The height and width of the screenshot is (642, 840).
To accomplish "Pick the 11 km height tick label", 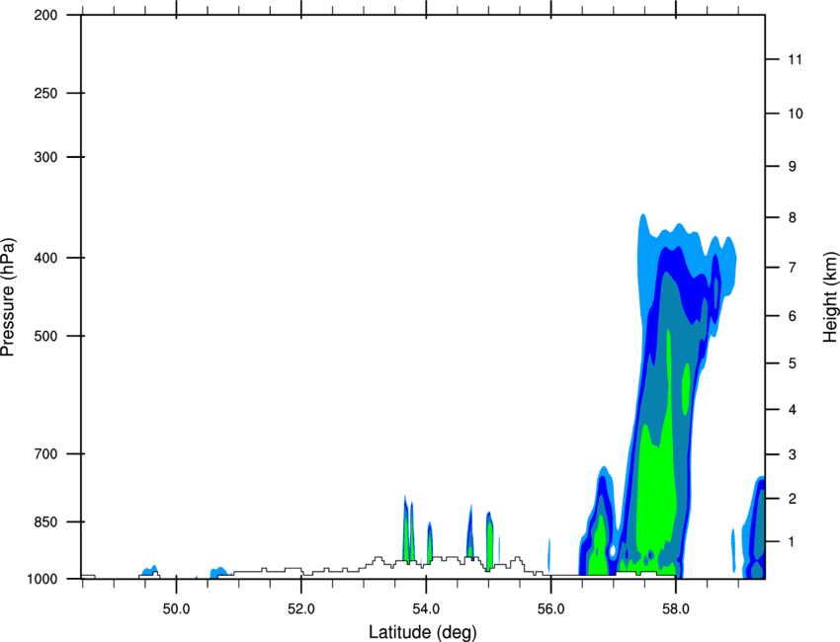I will (795, 59).
